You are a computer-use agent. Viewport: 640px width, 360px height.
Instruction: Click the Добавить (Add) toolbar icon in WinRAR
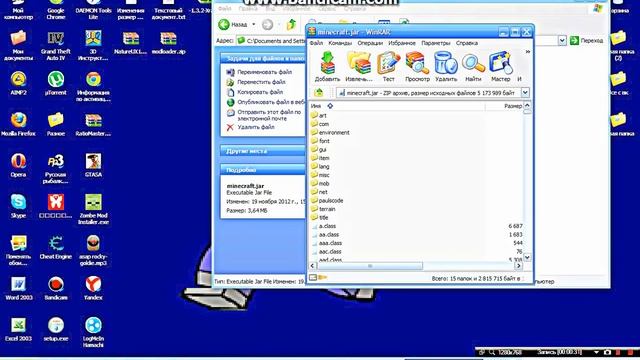click(327, 67)
